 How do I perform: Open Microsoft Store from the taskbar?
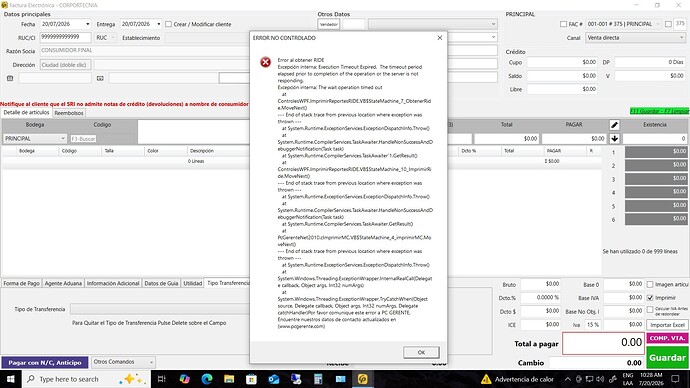tap(251, 379)
